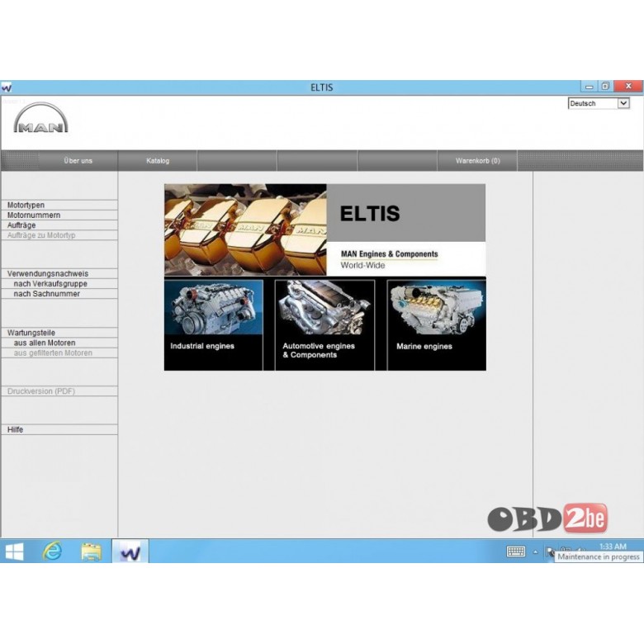Open the Über uns menu

[78, 161]
